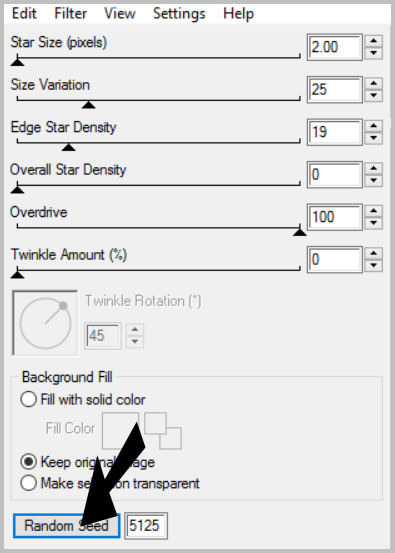Image resolution: width=395 pixels, height=553 pixels.
Task: Click the Random Seed button
Action: pos(66,525)
